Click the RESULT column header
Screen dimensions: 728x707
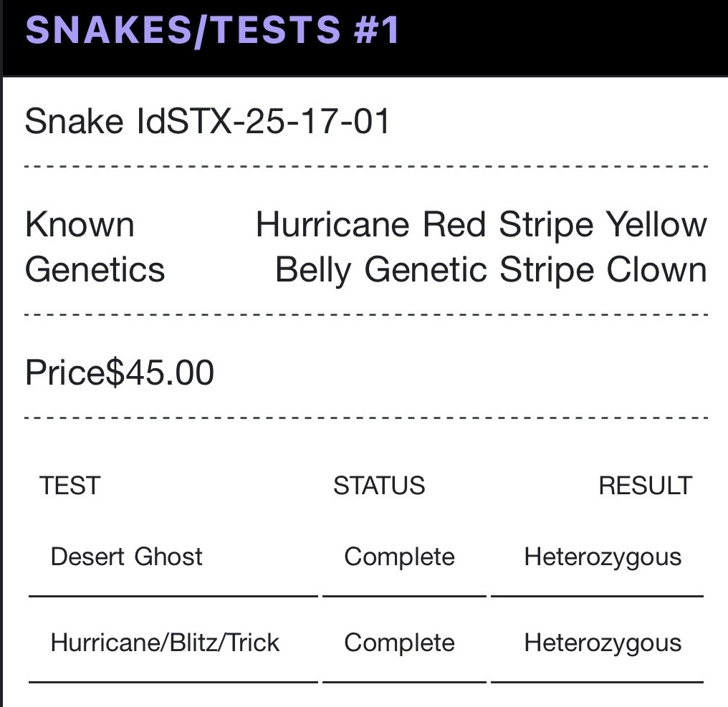click(645, 486)
